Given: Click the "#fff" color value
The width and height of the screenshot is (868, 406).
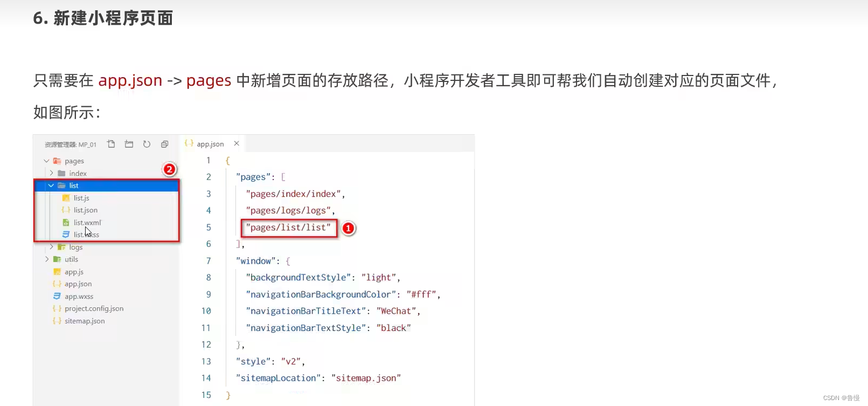Looking at the screenshot, I should point(421,294).
